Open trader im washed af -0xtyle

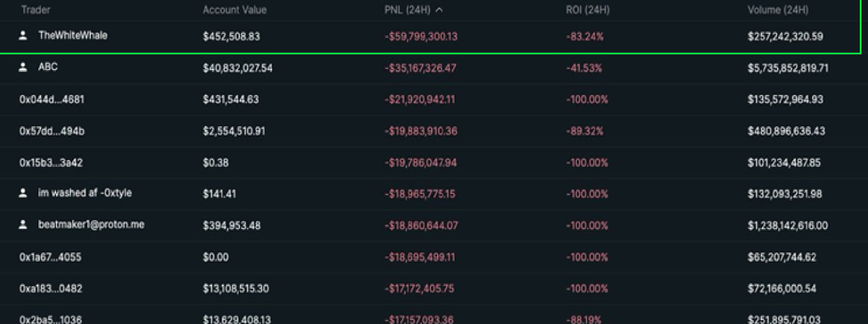point(85,193)
